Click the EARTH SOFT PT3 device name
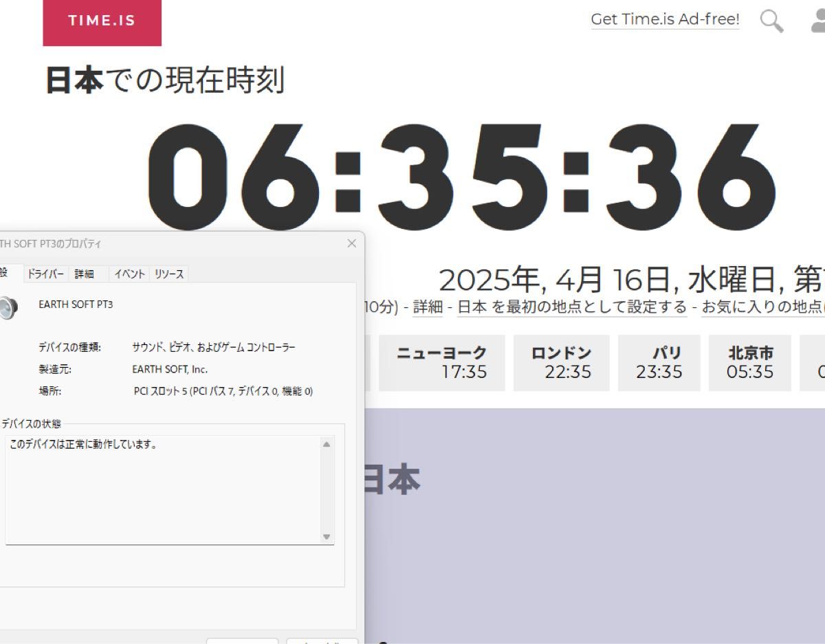The image size is (825, 644). (76, 304)
